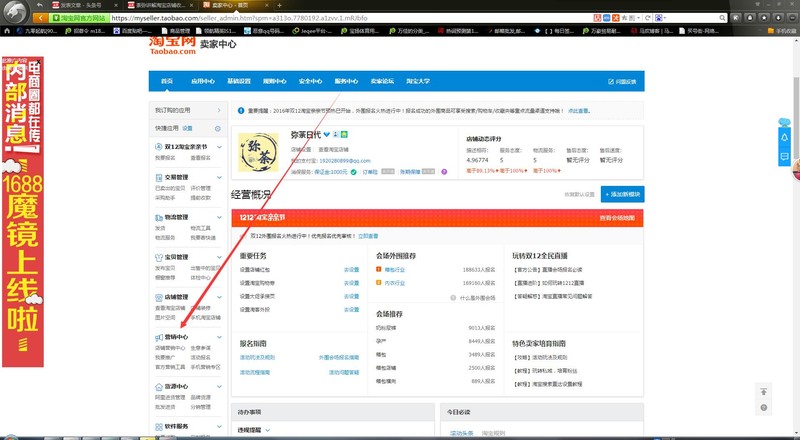The width and height of the screenshot is (800, 440).
Task: Open the 内衣行业 venue link
Action: point(394,283)
